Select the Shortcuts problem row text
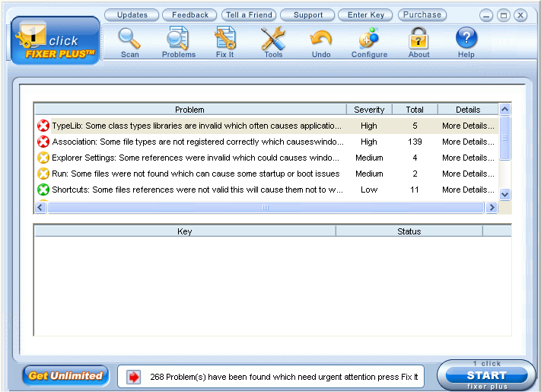The height and width of the screenshot is (392, 541). 197,190
